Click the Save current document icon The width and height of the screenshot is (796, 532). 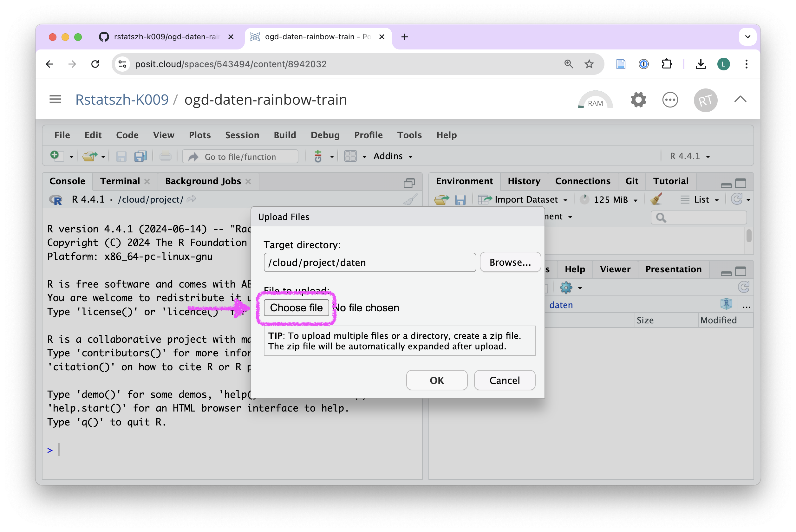pos(121,156)
